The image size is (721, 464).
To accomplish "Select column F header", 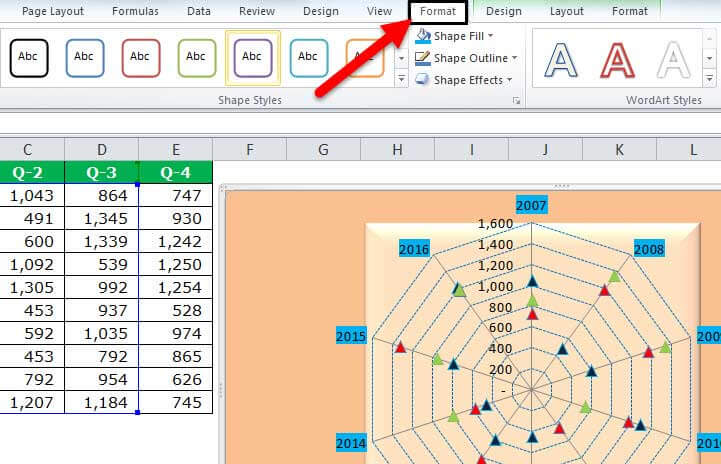I will click(250, 149).
